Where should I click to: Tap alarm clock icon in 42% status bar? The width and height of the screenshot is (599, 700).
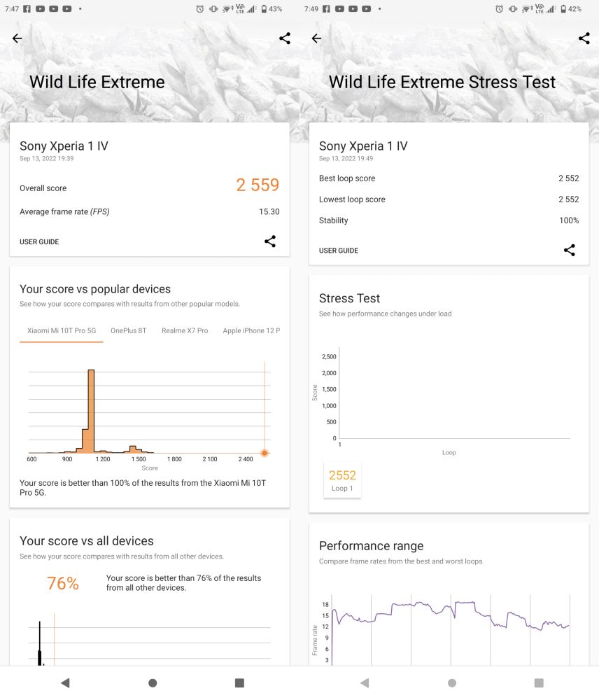coord(500,8)
